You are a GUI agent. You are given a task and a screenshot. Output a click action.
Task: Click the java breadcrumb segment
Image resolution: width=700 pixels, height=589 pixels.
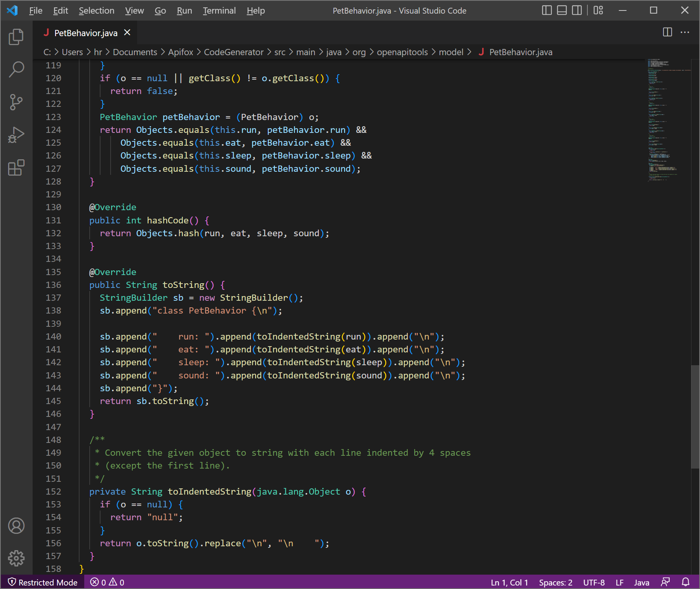(x=334, y=52)
